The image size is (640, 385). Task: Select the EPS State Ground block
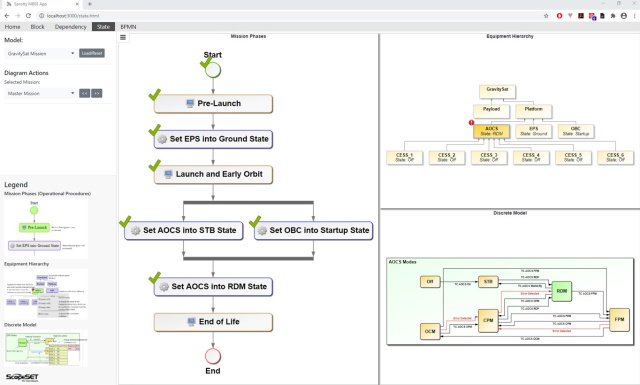[x=533, y=131]
